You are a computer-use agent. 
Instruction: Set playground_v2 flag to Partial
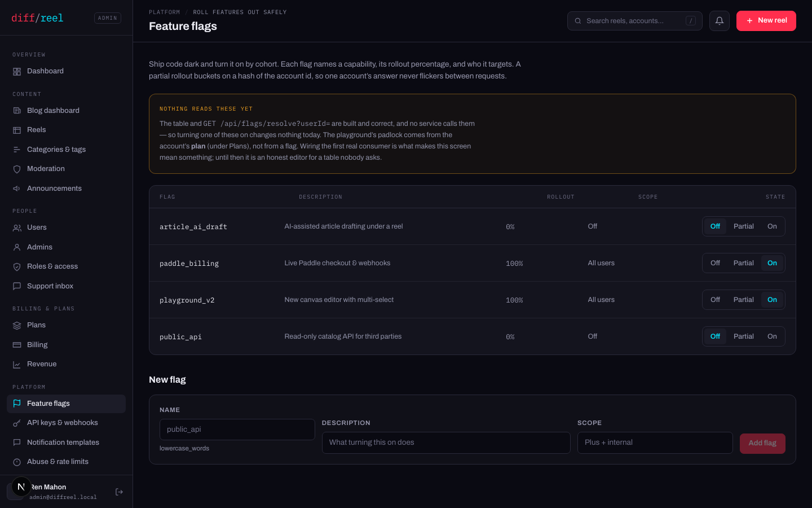click(743, 300)
